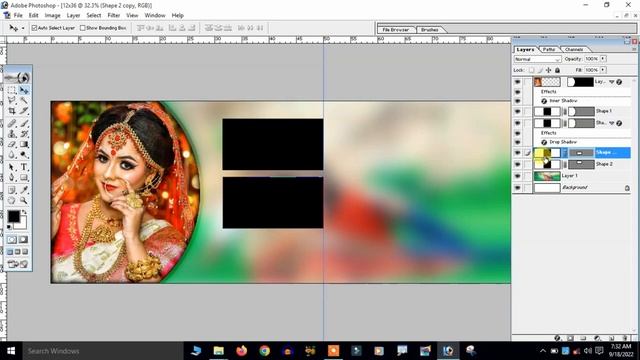Open the Layer menu
Viewport: 640px width, 360px height.
(x=73, y=15)
